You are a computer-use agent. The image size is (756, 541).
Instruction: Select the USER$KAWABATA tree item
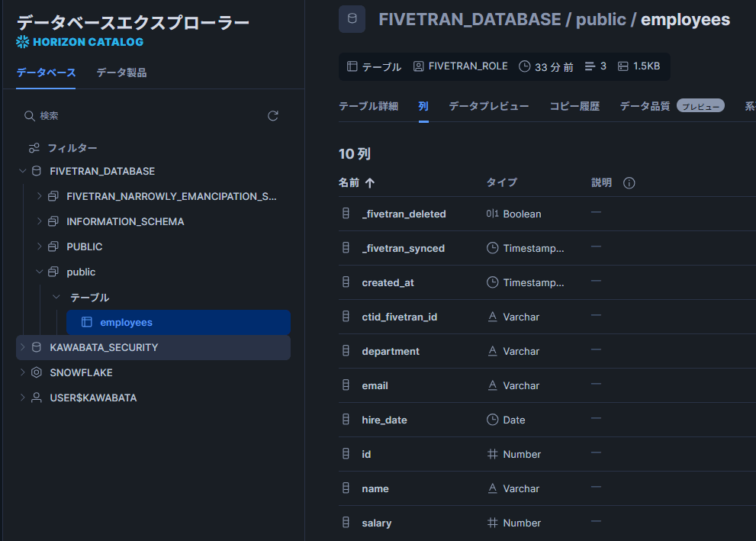[x=93, y=398]
